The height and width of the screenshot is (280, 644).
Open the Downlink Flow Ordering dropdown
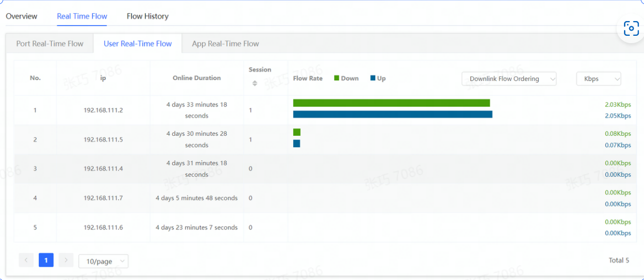(509, 79)
